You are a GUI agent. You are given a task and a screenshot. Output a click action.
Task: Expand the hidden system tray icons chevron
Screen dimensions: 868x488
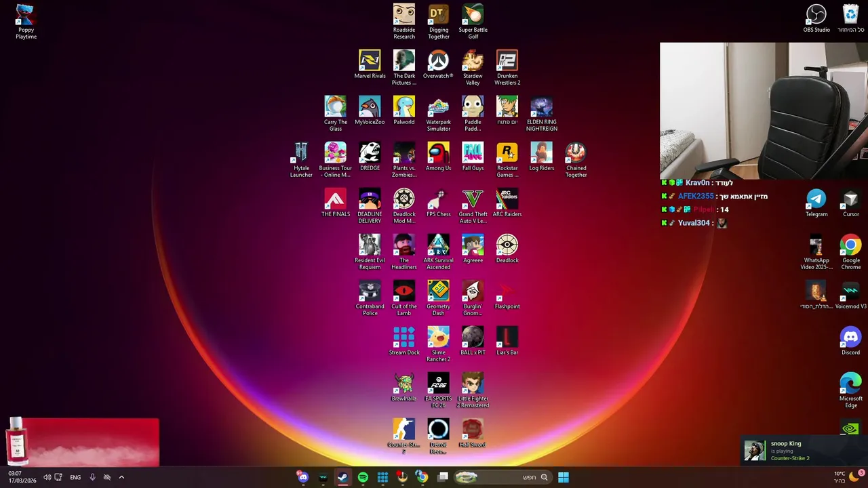pos(121,477)
